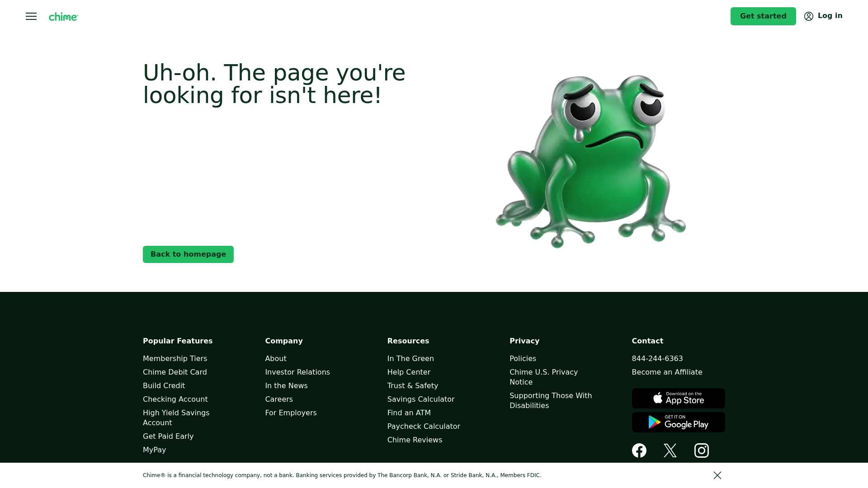868x488 pixels.
Task: Select Get Paid Early link
Action: pyautogui.click(x=168, y=436)
